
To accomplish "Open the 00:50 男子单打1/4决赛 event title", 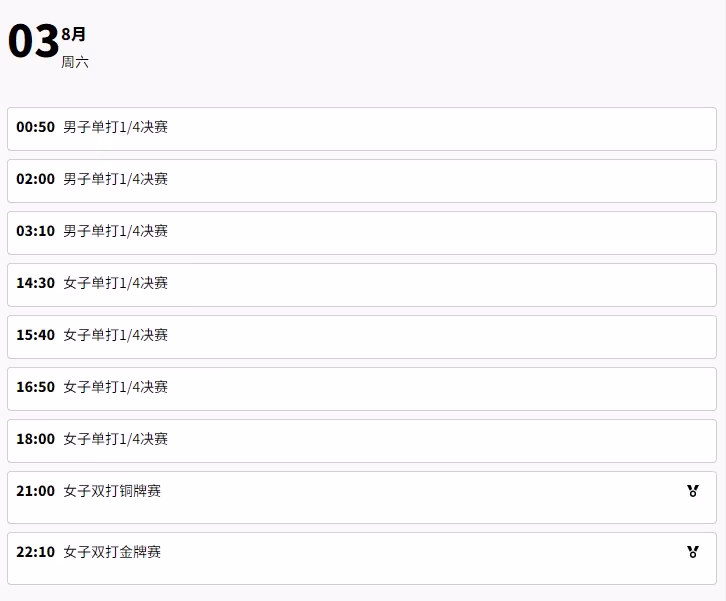I will pos(115,127).
